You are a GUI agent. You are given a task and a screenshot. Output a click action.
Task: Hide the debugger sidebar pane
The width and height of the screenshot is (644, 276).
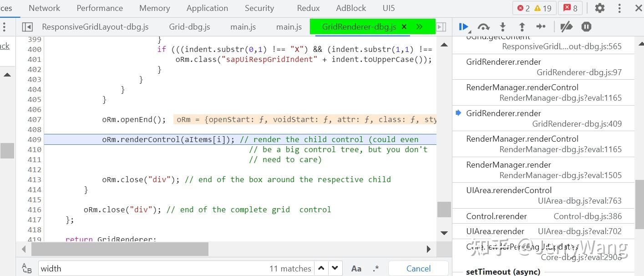pos(441,27)
